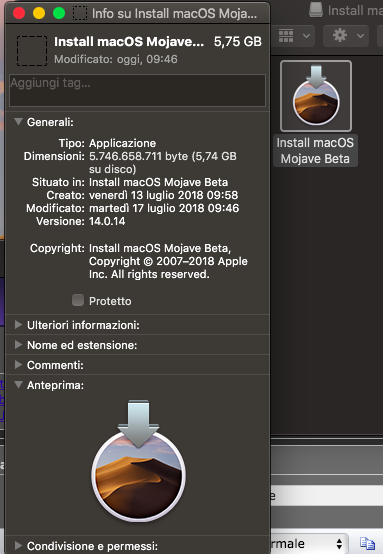The width and height of the screenshot is (383, 554).
Task: Select Install macOS Mojave Beta icon in Finder
Action: point(316,96)
